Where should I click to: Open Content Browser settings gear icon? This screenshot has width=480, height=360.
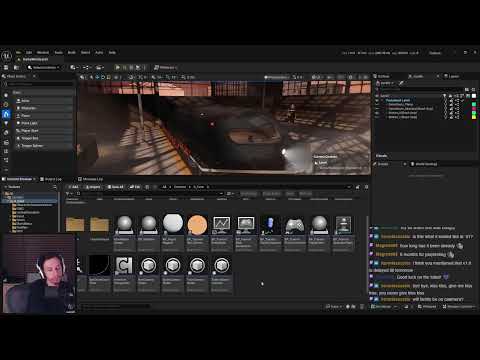click(x=366, y=187)
